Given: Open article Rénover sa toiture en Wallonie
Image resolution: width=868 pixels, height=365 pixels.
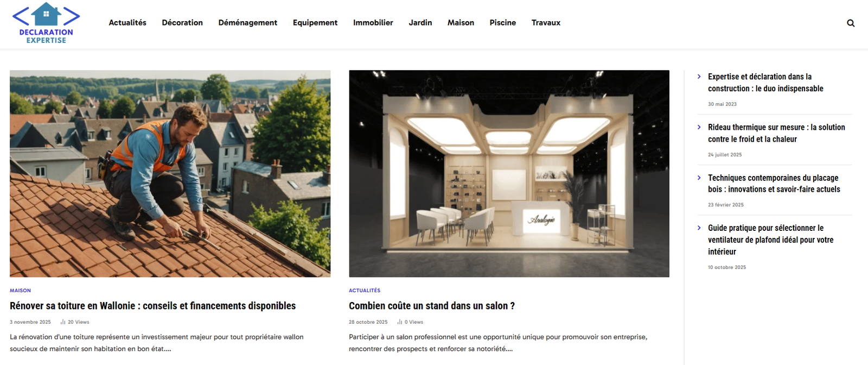Looking at the screenshot, I should pos(152,306).
